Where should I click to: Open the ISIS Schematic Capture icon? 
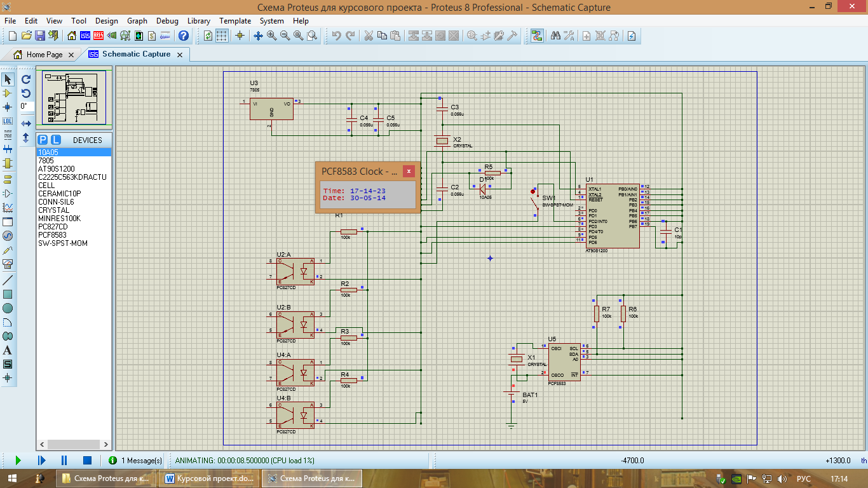(x=85, y=36)
